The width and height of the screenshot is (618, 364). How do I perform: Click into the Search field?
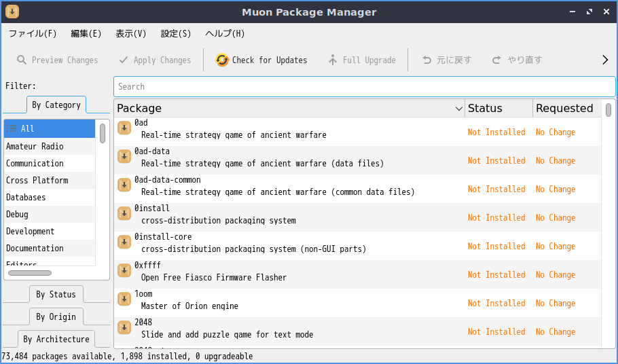tap(365, 87)
